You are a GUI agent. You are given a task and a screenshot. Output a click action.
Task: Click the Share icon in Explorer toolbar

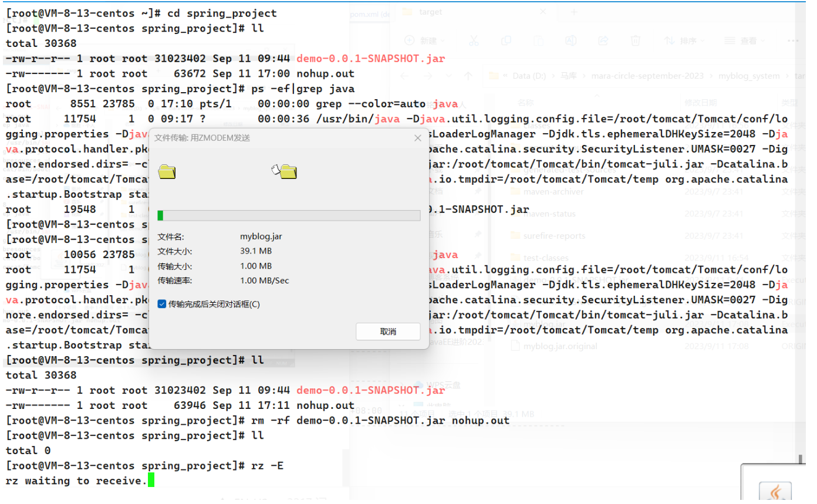click(x=603, y=40)
